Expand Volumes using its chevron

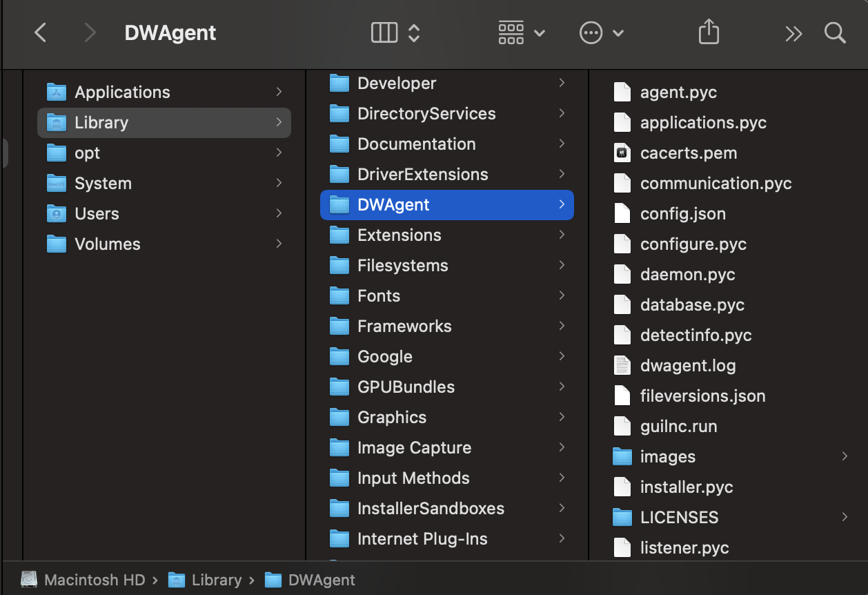click(279, 244)
